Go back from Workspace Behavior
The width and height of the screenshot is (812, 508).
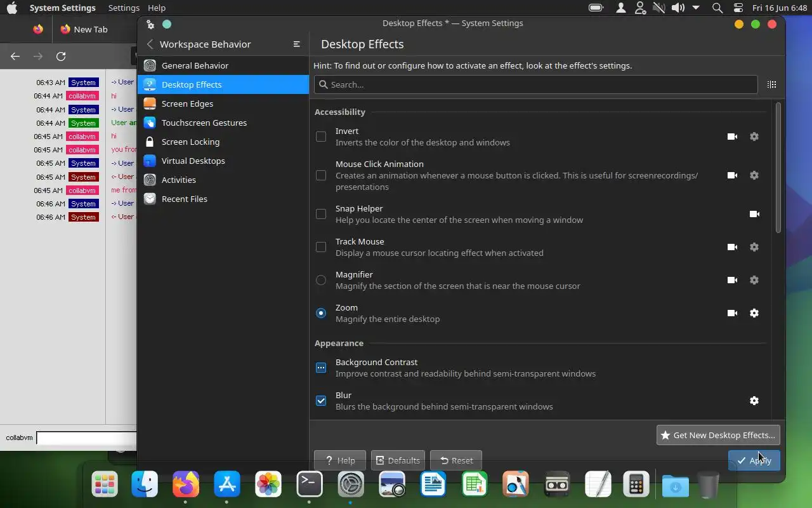(x=150, y=44)
